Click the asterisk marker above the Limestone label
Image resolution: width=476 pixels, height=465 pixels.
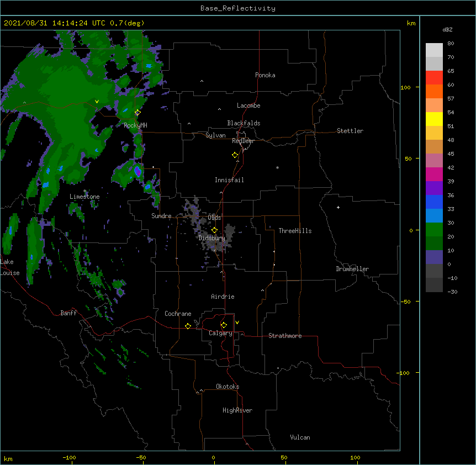84,191
